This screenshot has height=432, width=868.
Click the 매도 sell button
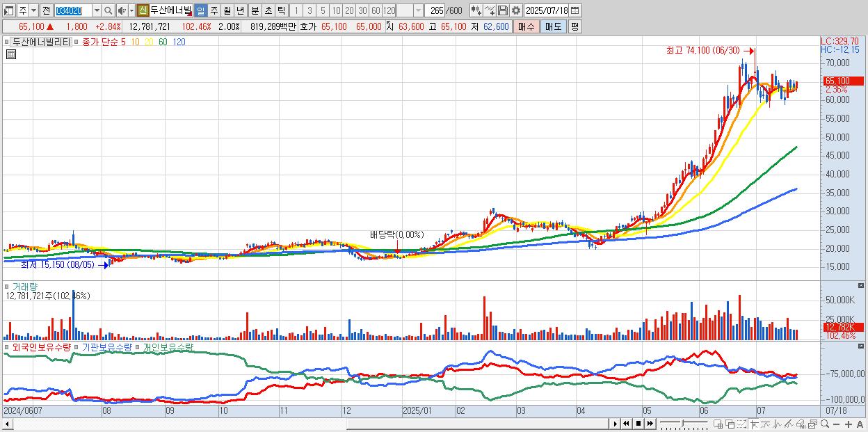pyautogui.click(x=554, y=26)
